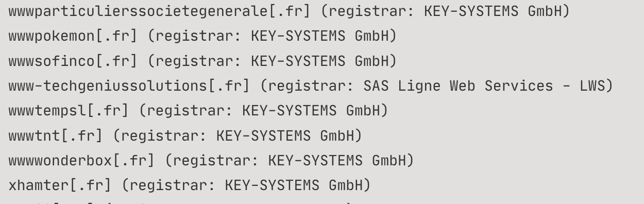Image resolution: width=644 pixels, height=204 pixels.
Task: Click the wwwpokemon[.fr] domain entry
Action: pos(73,36)
